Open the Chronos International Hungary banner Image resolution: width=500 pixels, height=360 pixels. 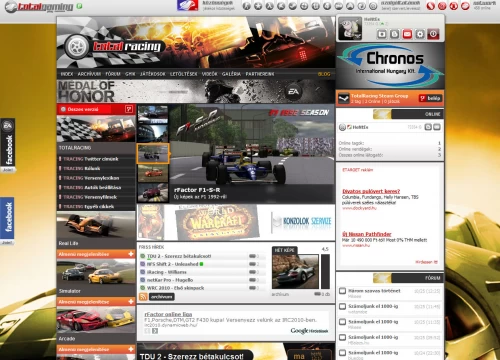pos(390,66)
